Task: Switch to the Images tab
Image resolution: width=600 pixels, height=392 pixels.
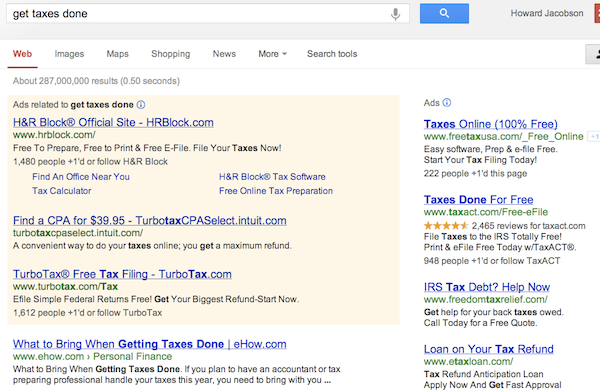Action: coord(69,54)
